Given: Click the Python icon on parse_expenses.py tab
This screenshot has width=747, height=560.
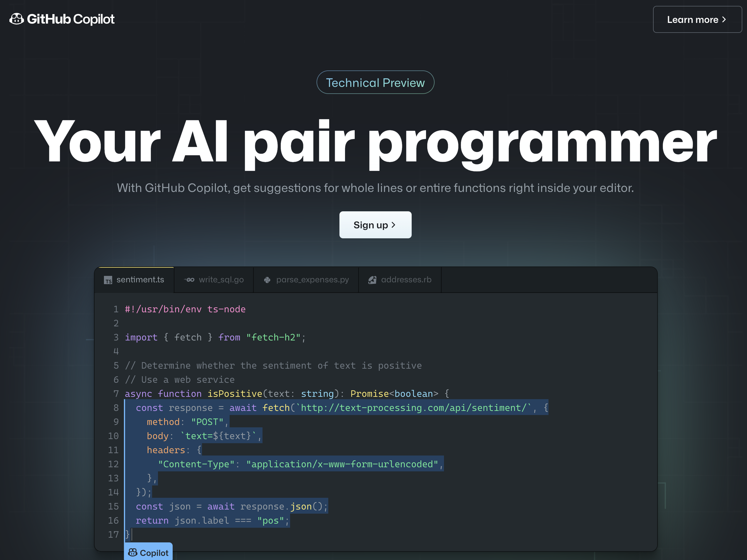Looking at the screenshot, I should click(267, 280).
